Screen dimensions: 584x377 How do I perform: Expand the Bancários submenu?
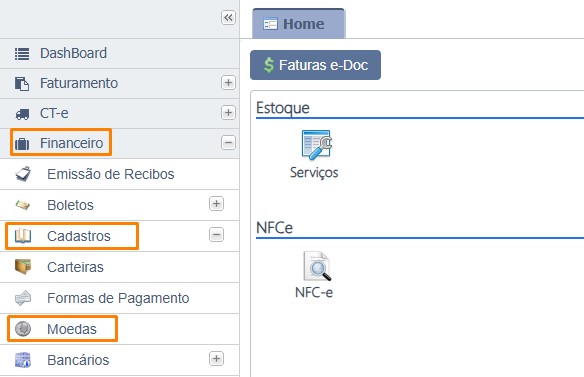point(216,359)
